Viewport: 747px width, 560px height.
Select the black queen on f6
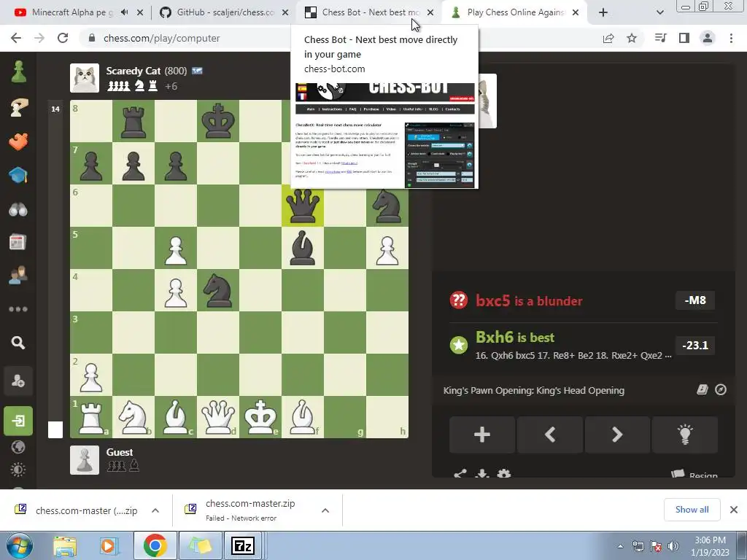pos(303,206)
